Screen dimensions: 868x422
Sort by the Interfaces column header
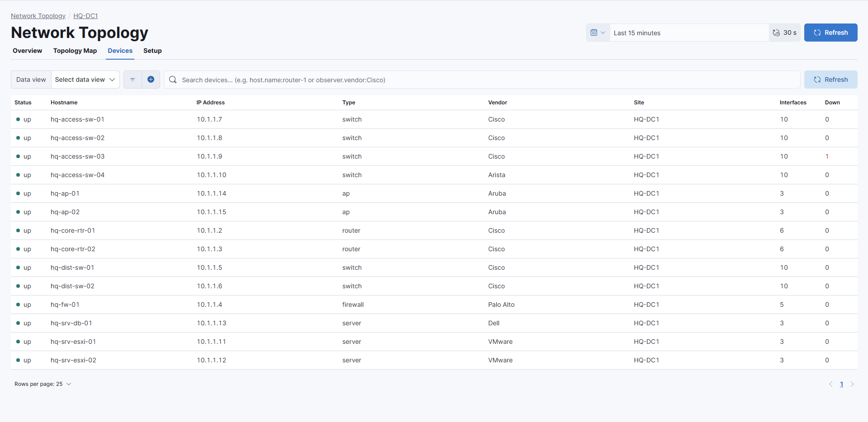point(793,103)
